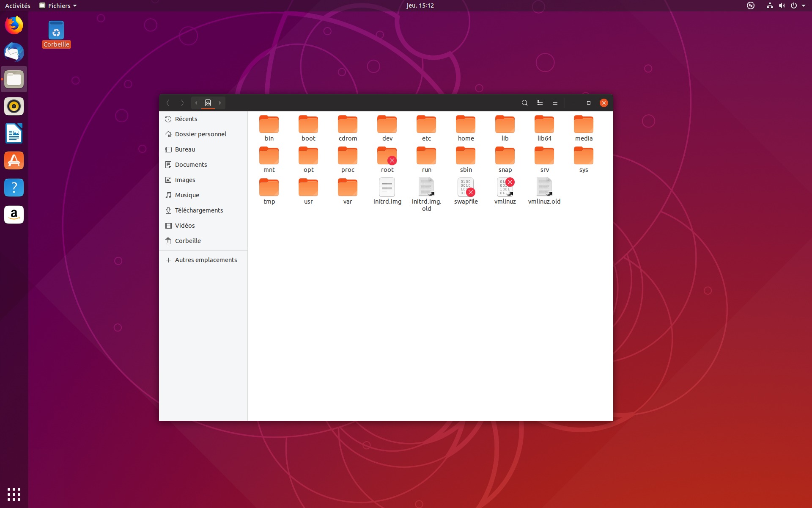Select the home folder icon
Image resolution: width=812 pixels, height=508 pixels.
coord(466,125)
